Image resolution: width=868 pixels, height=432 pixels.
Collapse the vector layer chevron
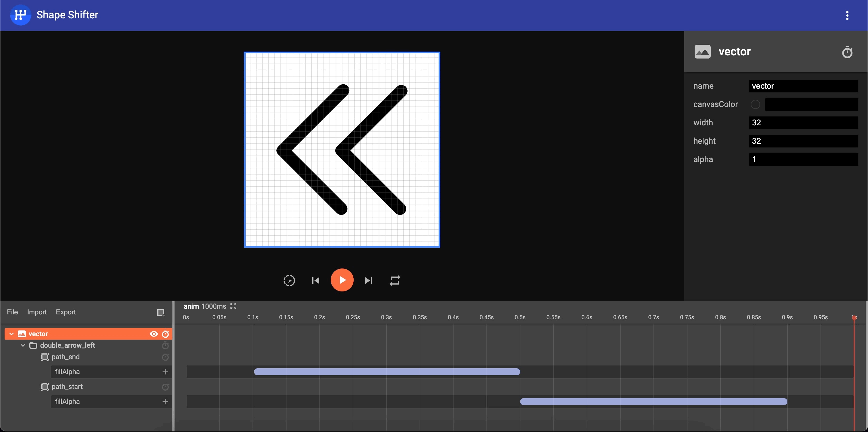point(11,334)
